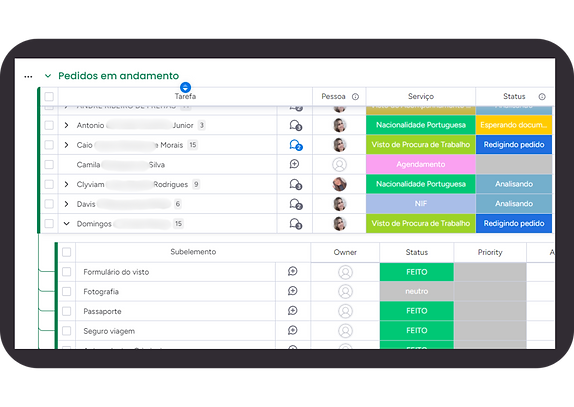Change Antonio's Nacionalidade Portuguesa service label
The image size is (574, 407).
pos(421,125)
